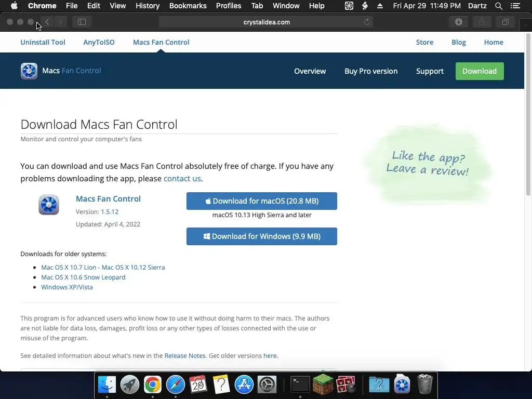Click the Like the app? Leave a review banner
The width and height of the screenshot is (532, 399).
click(427, 164)
